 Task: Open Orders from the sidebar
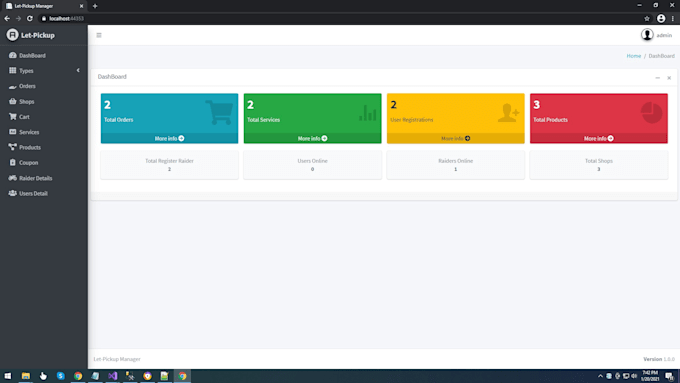[27, 86]
